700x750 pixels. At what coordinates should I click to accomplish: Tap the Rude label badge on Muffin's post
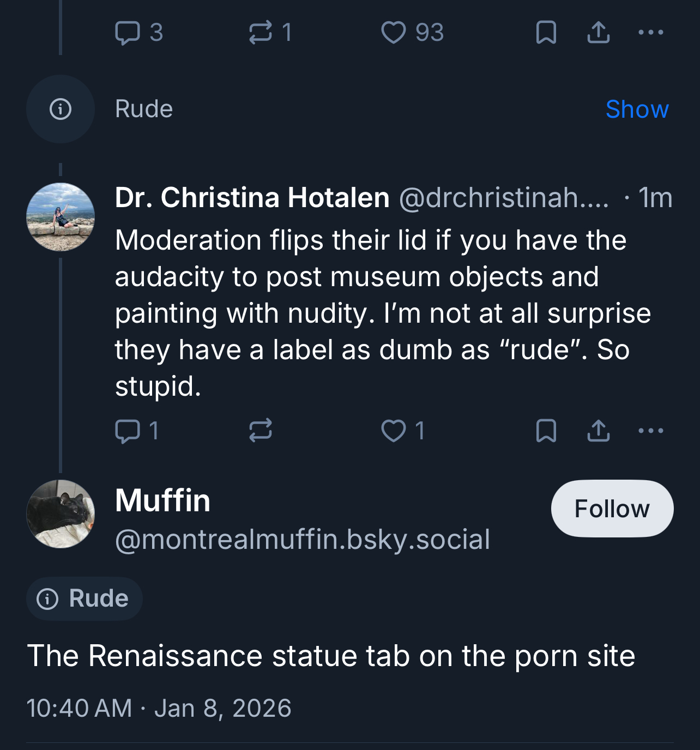(x=85, y=598)
